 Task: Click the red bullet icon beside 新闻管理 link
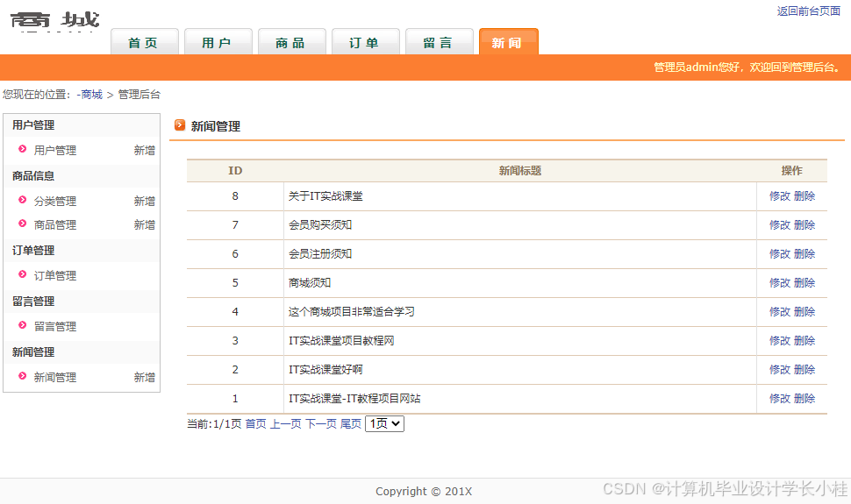click(x=22, y=376)
